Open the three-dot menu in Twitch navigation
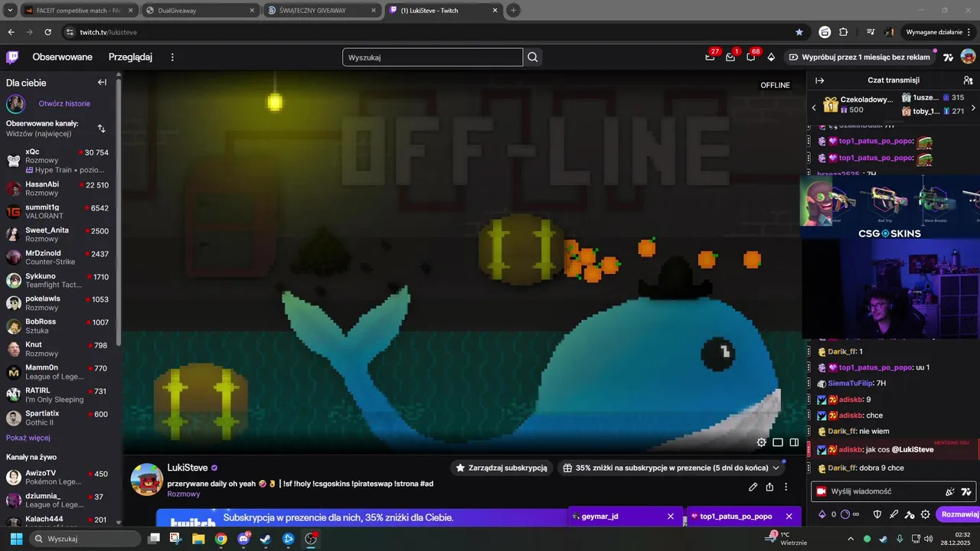 tap(172, 57)
